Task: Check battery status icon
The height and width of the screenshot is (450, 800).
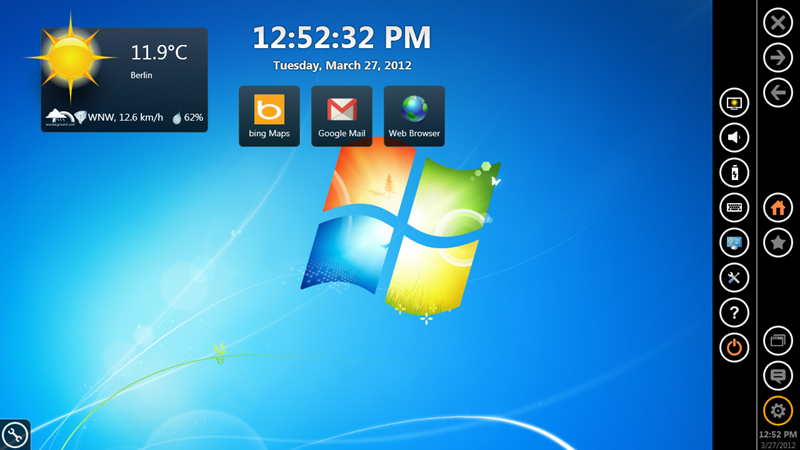Action: [x=734, y=172]
